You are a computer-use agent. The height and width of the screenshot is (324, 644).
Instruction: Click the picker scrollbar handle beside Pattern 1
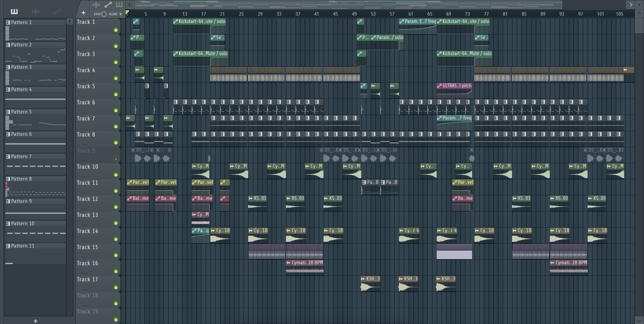point(70,22)
